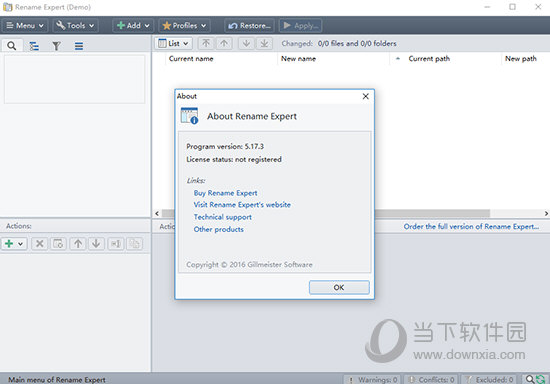Click the delete action X icon
Image resolution: width=550 pixels, height=384 pixels.
point(40,243)
